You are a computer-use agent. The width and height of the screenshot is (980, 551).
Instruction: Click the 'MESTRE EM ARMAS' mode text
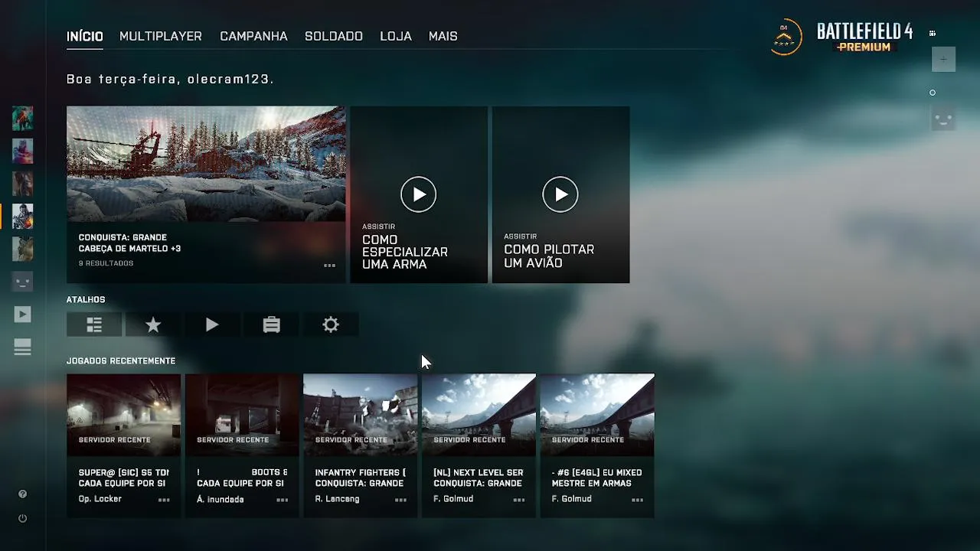coord(591,483)
